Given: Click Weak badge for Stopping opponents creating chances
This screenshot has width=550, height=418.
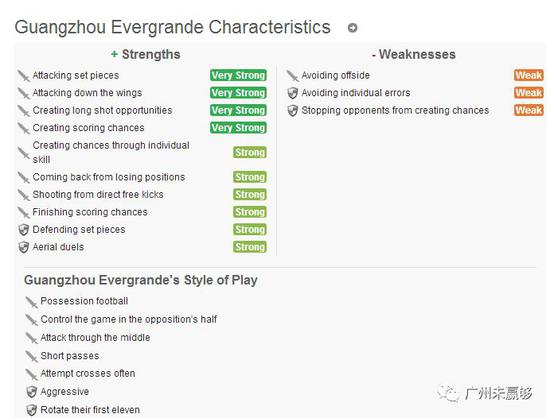Looking at the screenshot, I should 529,110.
